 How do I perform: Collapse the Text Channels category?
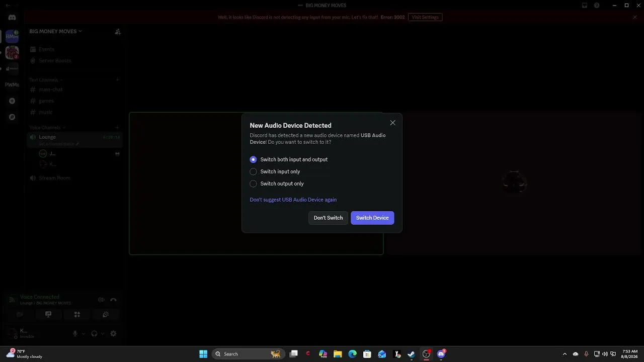click(x=46, y=80)
